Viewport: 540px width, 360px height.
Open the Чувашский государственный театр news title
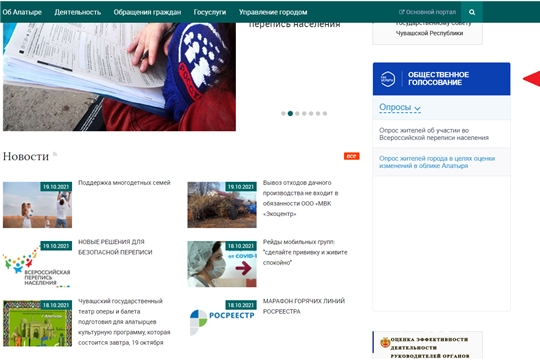point(124,322)
